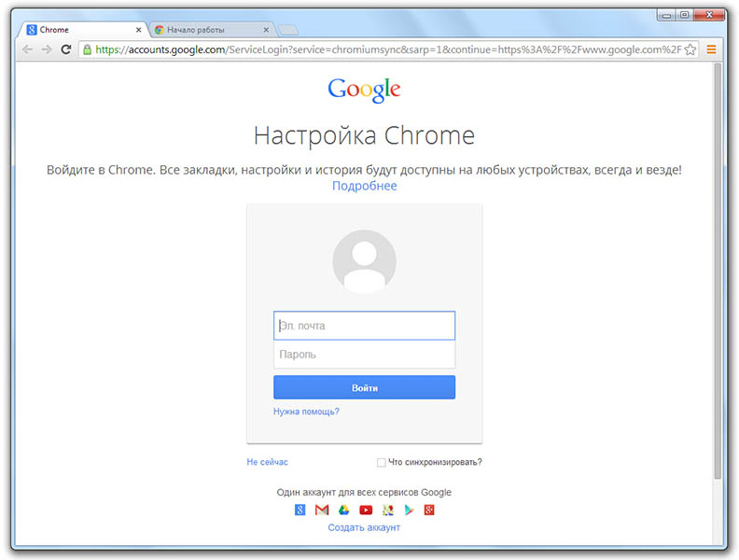The width and height of the screenshot is (739, 560).
Task: Open the Подробнее link
Action: pos(364,186)
